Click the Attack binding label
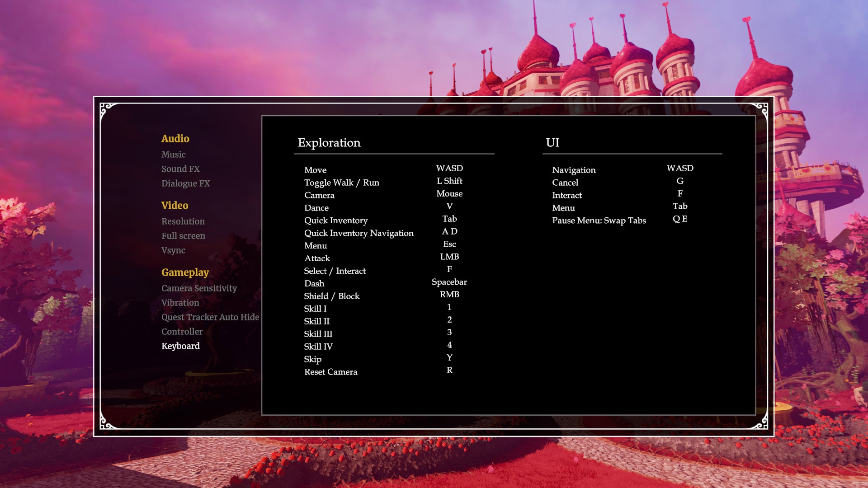The width and height of the screenshot is (868, 488). coord(317,258)
